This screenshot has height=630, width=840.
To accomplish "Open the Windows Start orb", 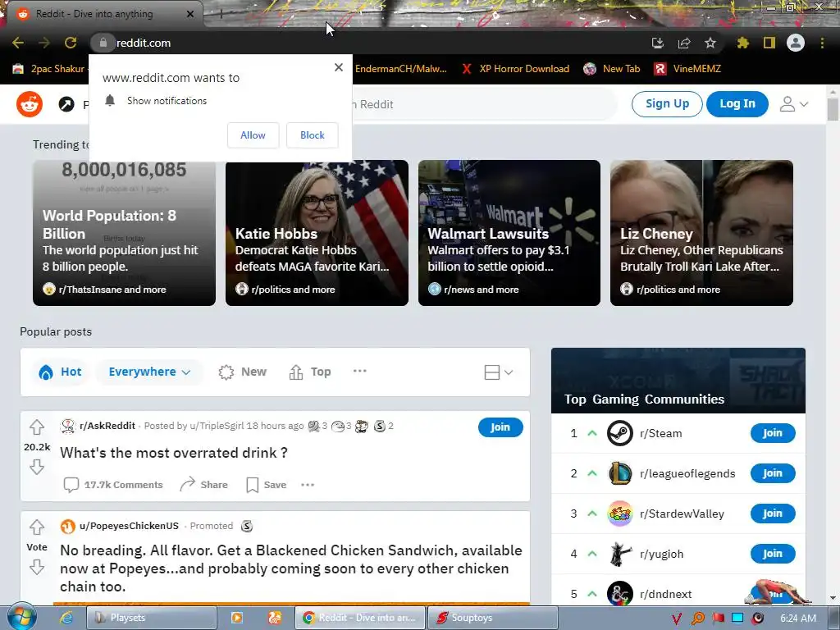I will tap(22, 617).
